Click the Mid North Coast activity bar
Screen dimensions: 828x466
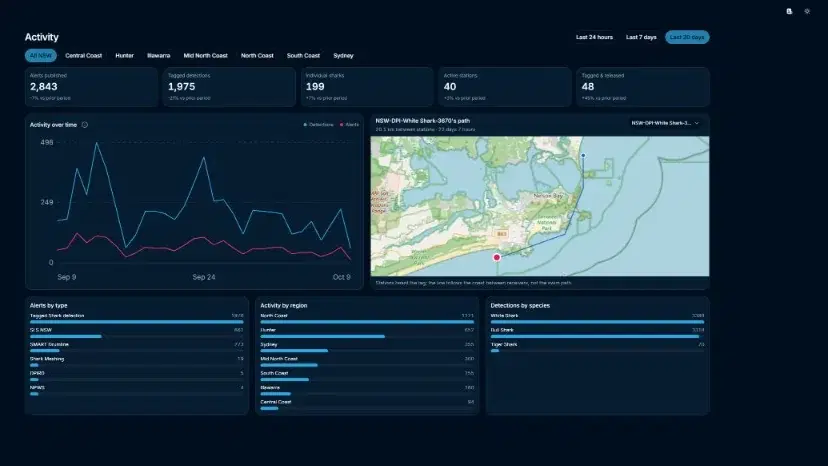[x=289, y=365]
